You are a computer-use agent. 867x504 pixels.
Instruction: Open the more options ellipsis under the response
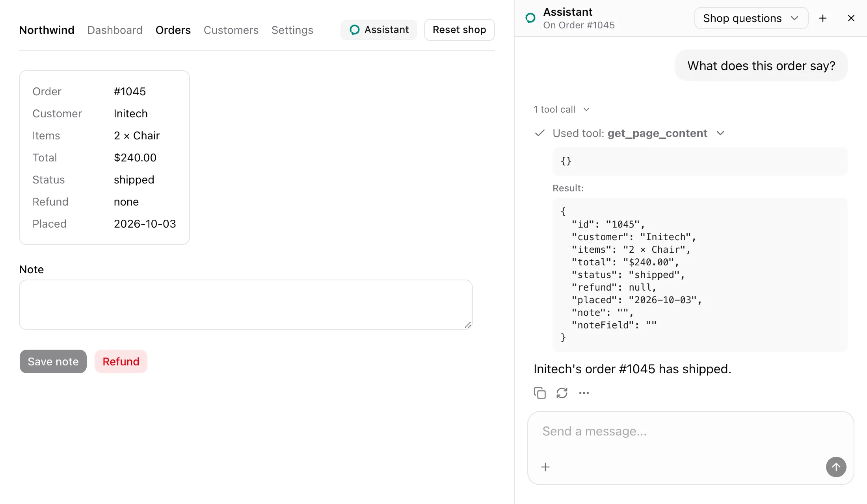(x=584, y=393)
